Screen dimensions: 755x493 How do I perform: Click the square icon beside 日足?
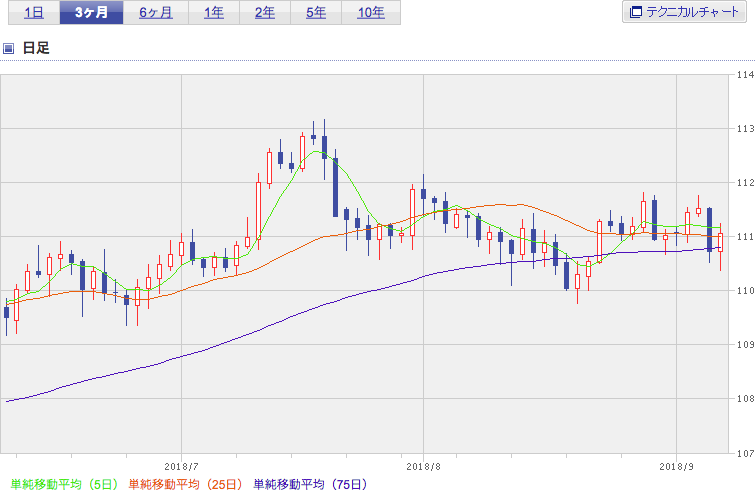8,48
